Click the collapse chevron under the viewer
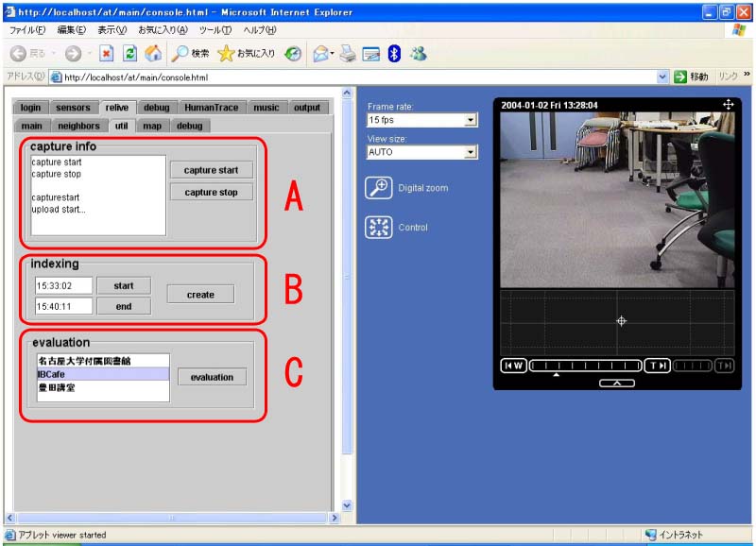Image resolution: width=756 pixels, height=546 pixels. coord(617,384)
